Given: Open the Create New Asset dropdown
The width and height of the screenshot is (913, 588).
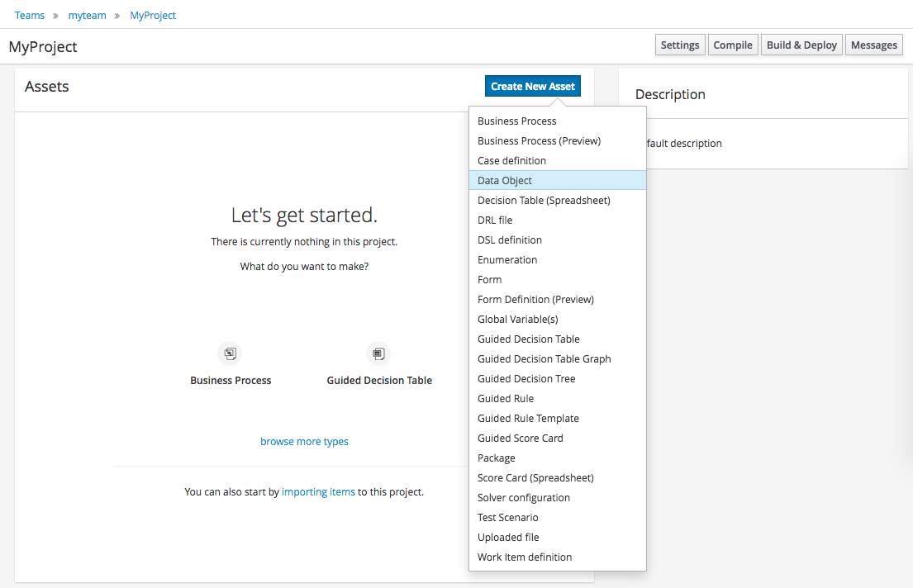Looking at the screenshot, I should click(x=533, y=86).
